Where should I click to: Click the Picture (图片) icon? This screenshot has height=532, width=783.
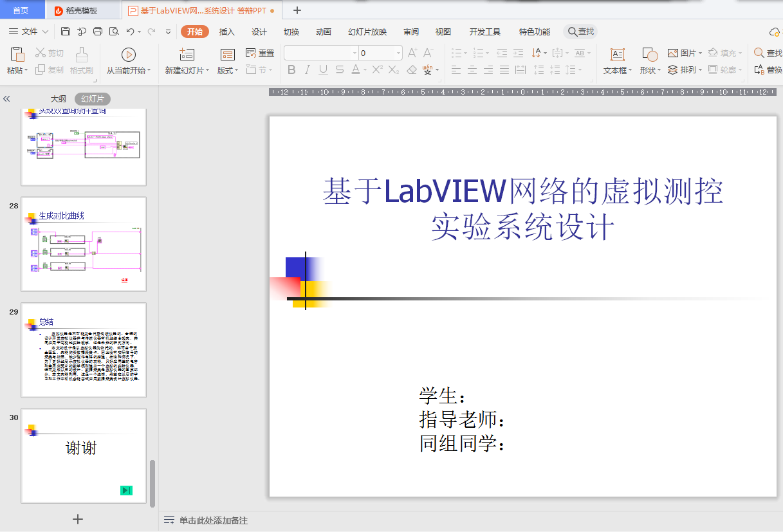click(673, 53)
